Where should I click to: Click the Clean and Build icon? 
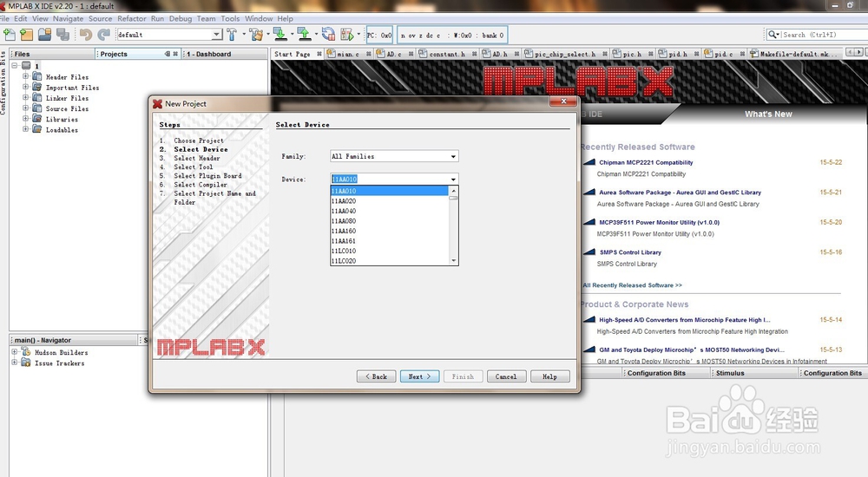tap(256, 35)
